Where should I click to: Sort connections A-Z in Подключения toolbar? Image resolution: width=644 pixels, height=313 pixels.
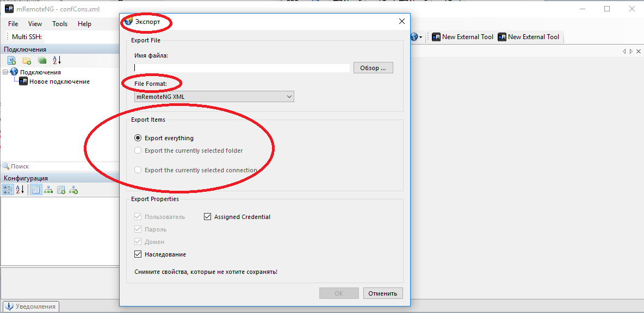click(57, 61)
